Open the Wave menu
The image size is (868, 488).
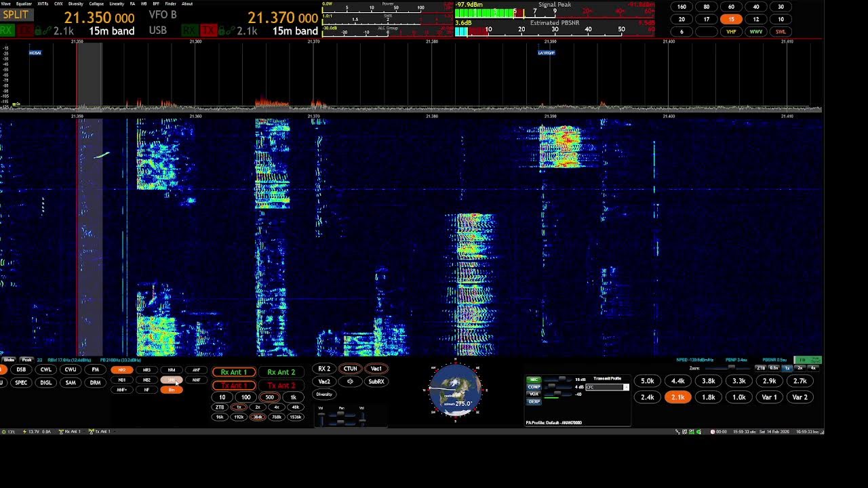coord(5,4)
